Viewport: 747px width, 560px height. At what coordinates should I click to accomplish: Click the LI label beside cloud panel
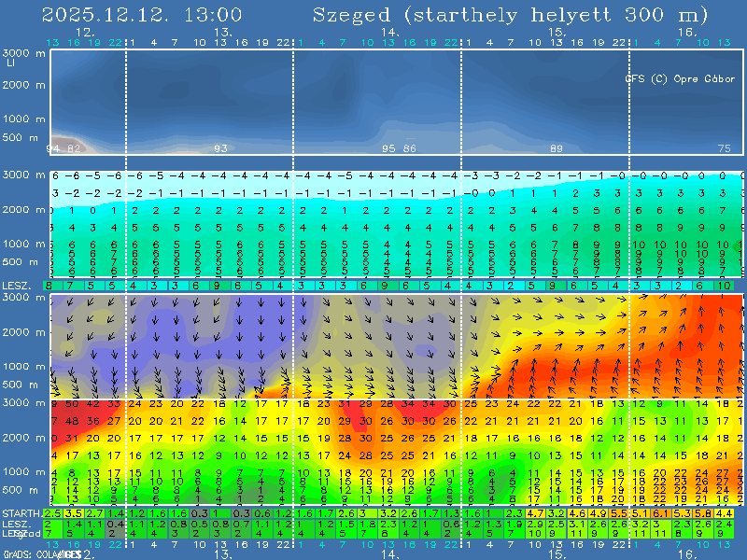tap(10, 63)
